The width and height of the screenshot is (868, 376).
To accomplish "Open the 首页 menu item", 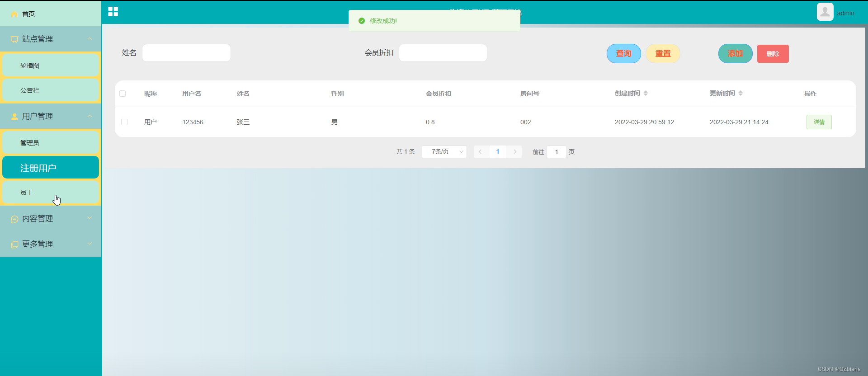I will [x=51, y=14].
